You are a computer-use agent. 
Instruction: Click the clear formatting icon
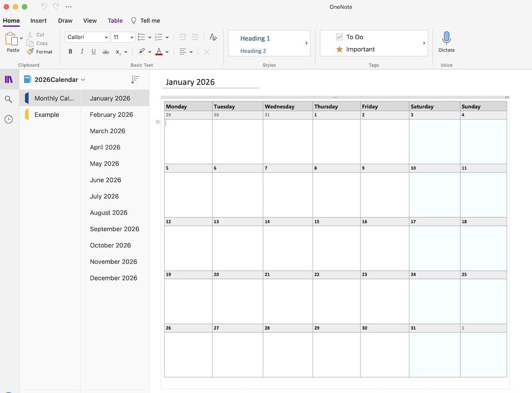coord(206,51)
